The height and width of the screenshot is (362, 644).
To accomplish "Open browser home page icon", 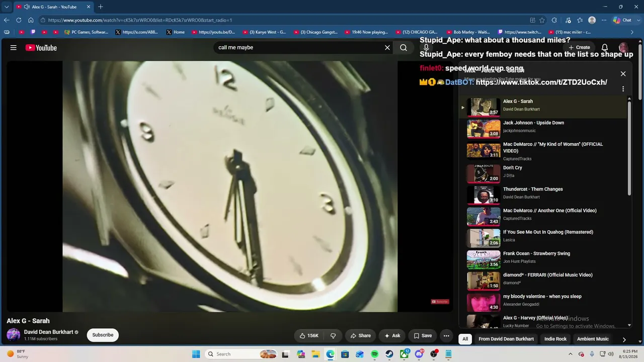I will point(31,20).
